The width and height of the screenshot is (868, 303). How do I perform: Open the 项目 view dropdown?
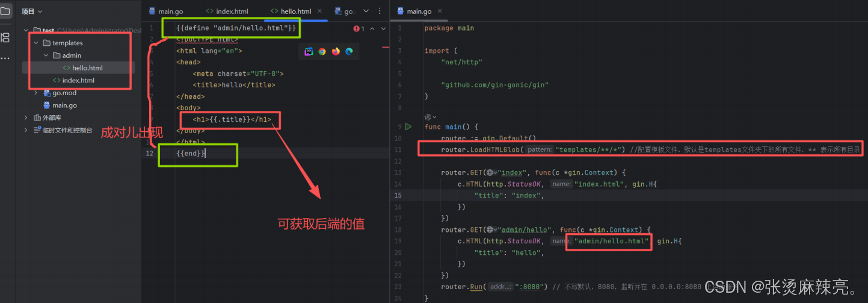32,11
